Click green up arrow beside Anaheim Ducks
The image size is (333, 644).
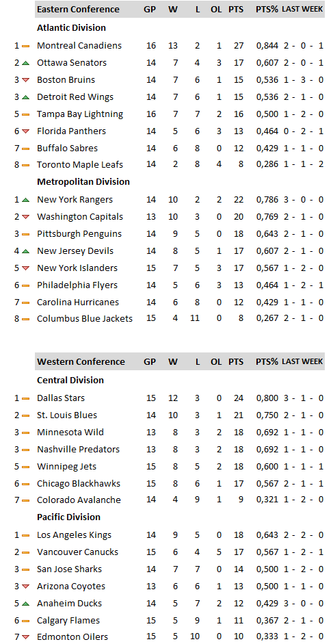(25, 604)
